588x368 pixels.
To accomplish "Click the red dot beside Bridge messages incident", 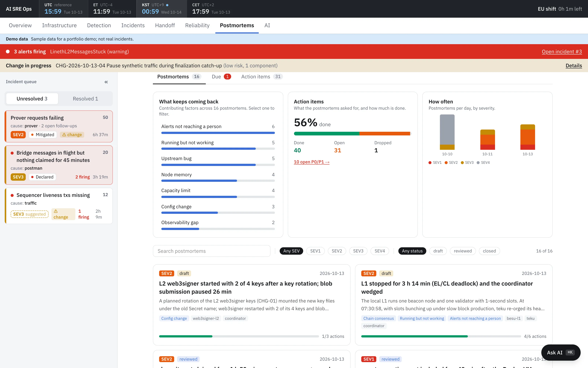I will [12, 153].
